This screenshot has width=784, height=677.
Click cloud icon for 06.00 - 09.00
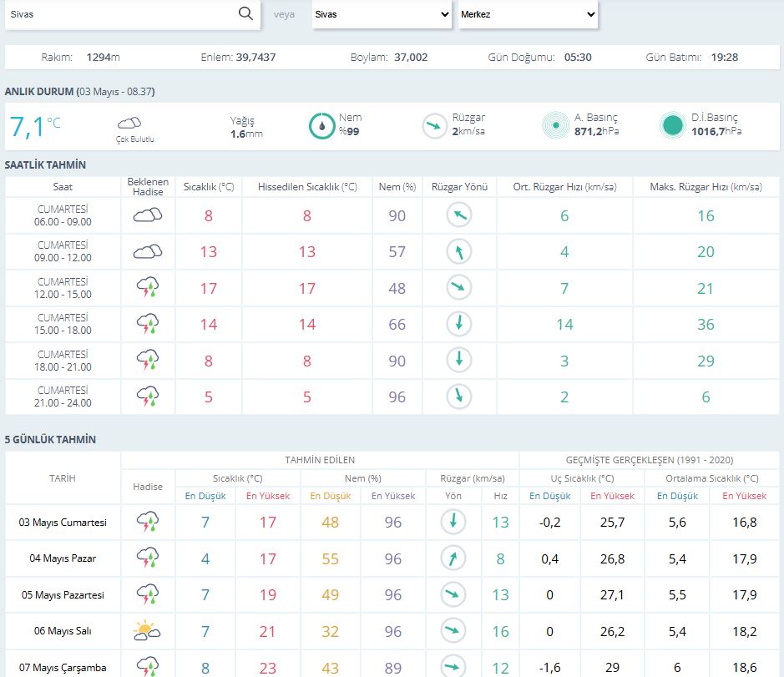click(x=148, y=215)
